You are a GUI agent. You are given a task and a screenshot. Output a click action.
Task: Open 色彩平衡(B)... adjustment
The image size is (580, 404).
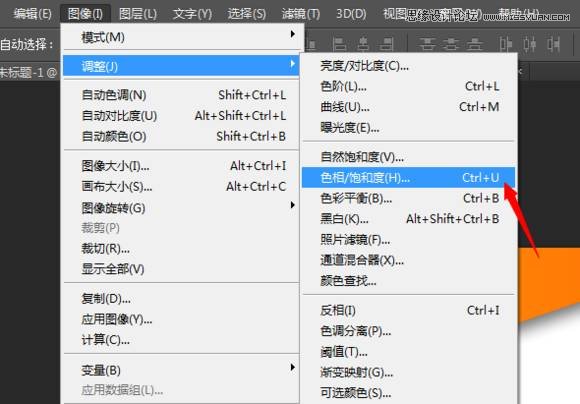pyautogui.click(x=408, y=199)
